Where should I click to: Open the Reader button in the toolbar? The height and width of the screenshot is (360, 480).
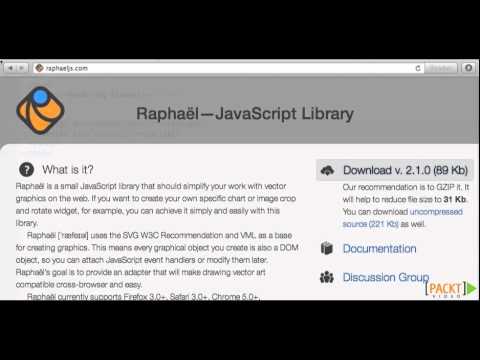point(441,68)
